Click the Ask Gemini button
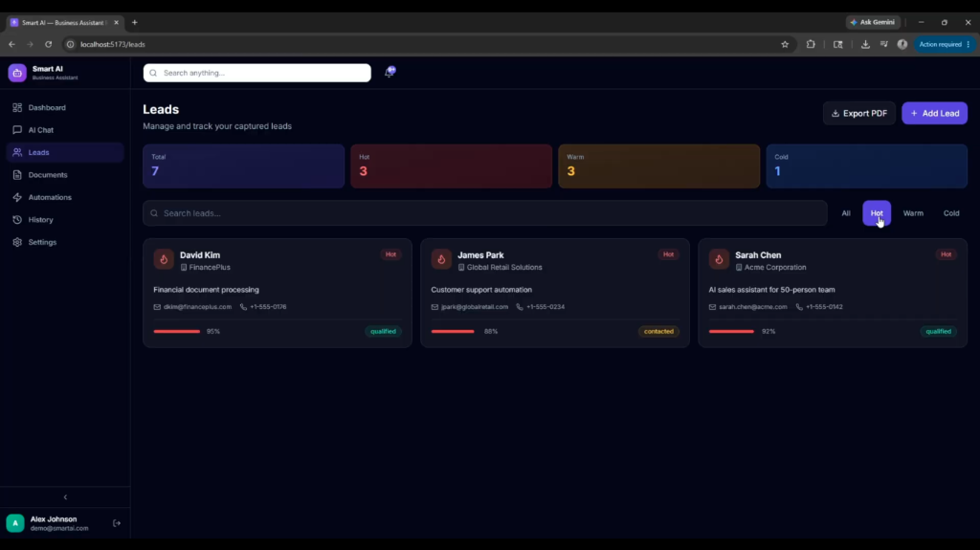Image resolution: width=980 pixels, height=550 pixels. (x=873, y=22)
